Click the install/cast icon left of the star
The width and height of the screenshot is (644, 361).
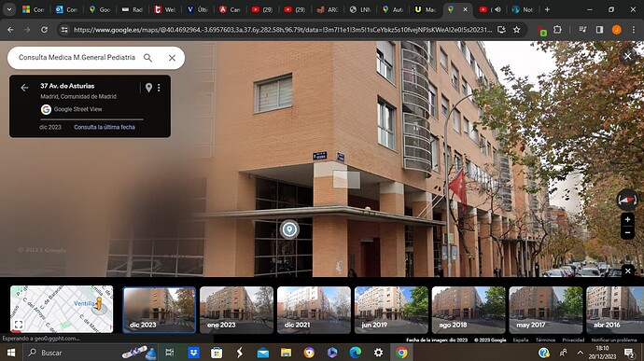pos(501,30)
